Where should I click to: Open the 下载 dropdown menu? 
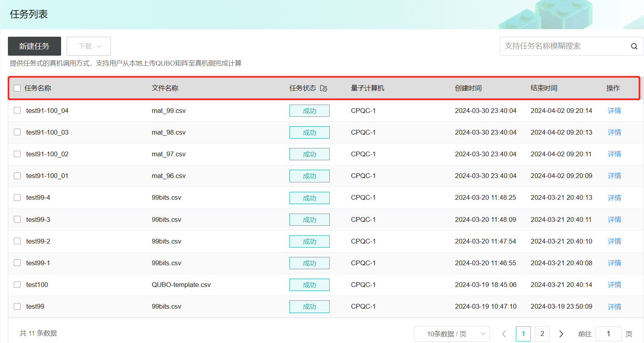(89, 46)
